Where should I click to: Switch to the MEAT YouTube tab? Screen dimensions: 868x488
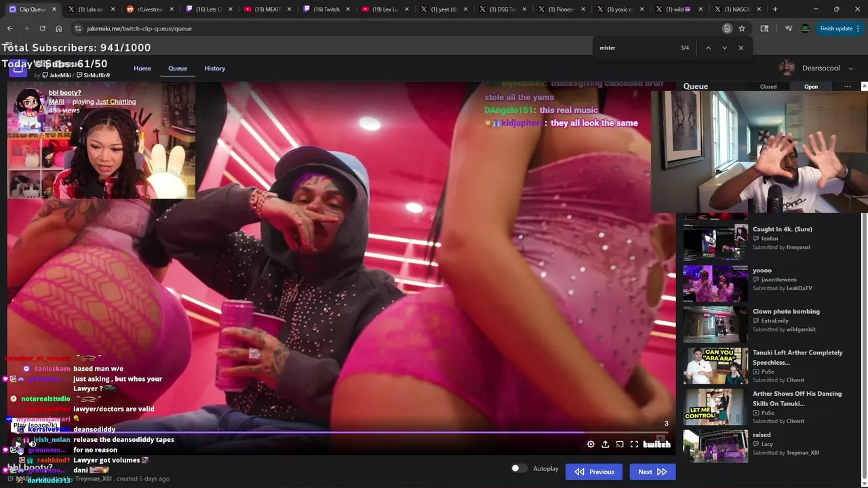267,9
